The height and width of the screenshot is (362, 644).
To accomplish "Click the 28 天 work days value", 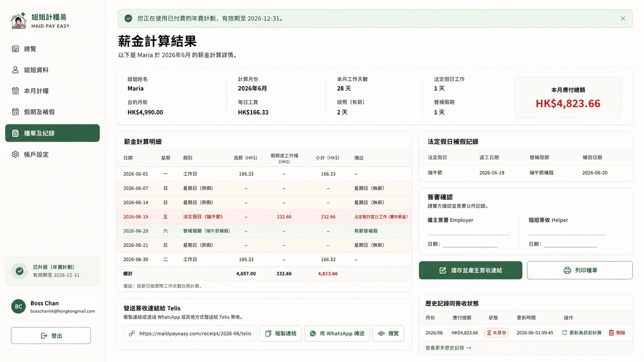I will coord(344,88).
